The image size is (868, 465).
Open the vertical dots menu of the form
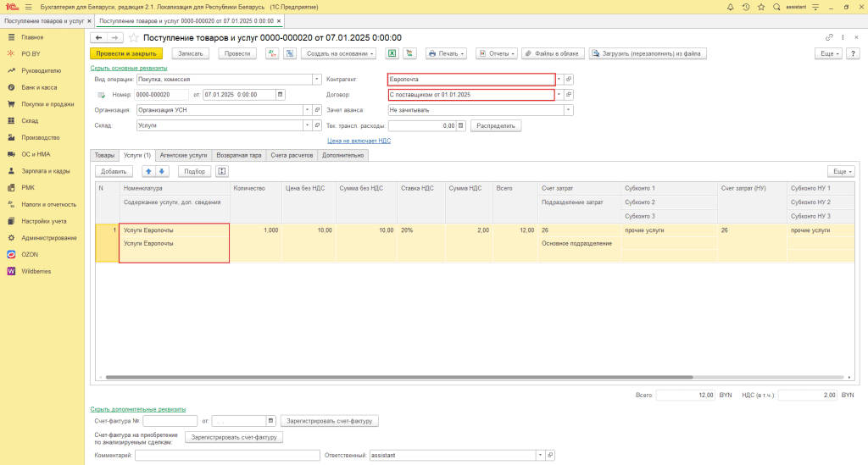(x=843, y=37)
